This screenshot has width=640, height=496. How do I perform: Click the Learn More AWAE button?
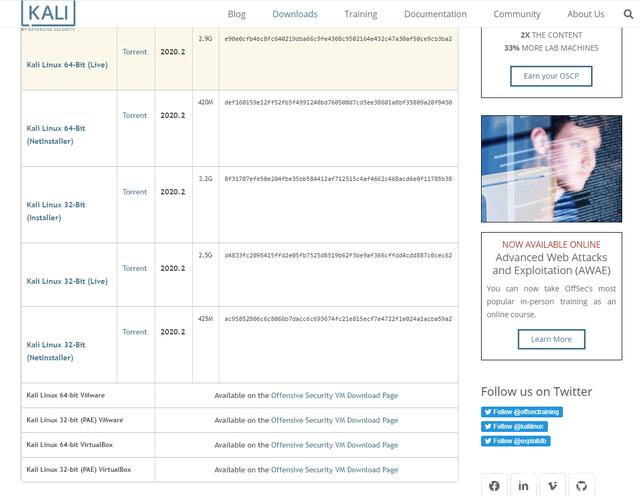tap(551, 339)
